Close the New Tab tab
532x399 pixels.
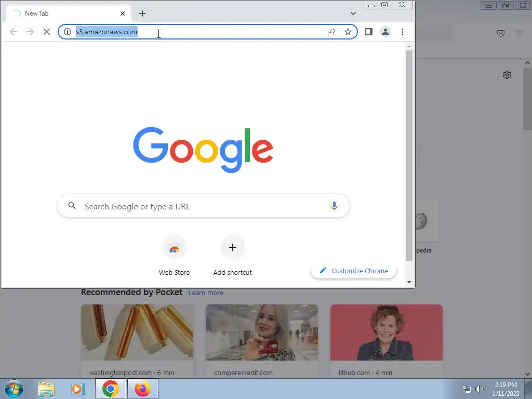tap(123, 14)
